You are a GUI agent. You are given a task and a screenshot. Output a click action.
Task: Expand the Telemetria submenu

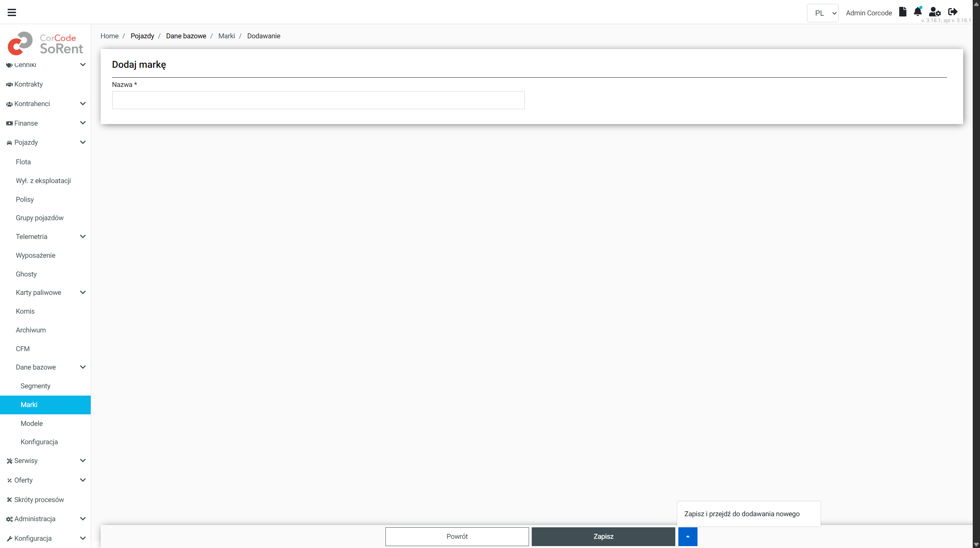point(82,237)
